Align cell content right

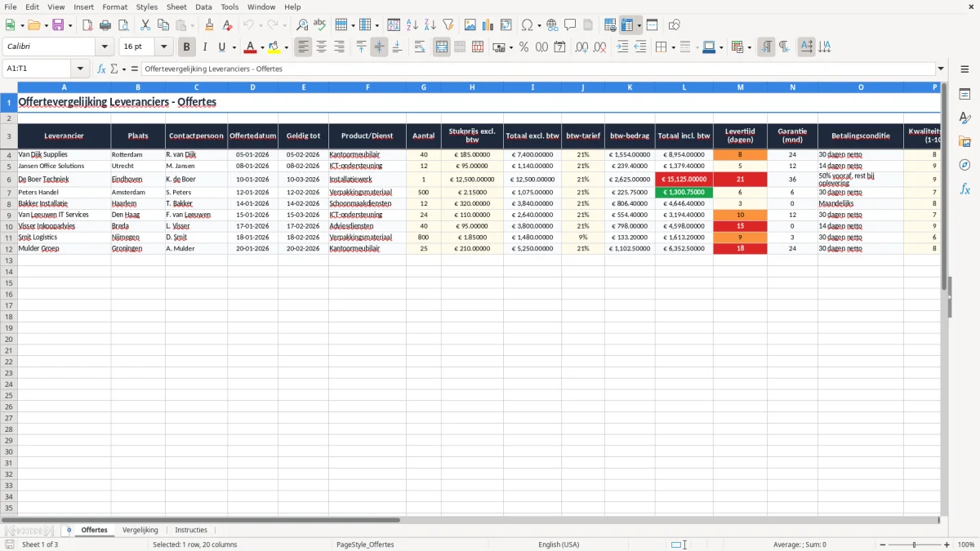[339, 47]
